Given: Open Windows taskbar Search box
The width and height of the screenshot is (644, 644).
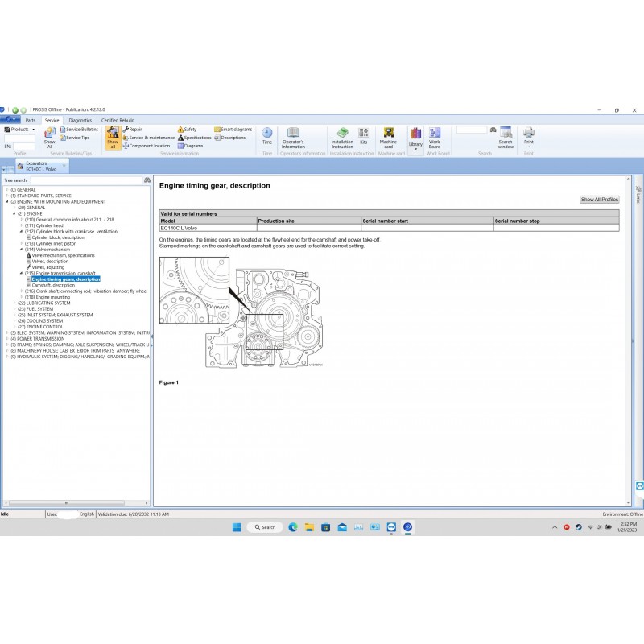Looking at the screenshot, I should (x=264, y=527).
